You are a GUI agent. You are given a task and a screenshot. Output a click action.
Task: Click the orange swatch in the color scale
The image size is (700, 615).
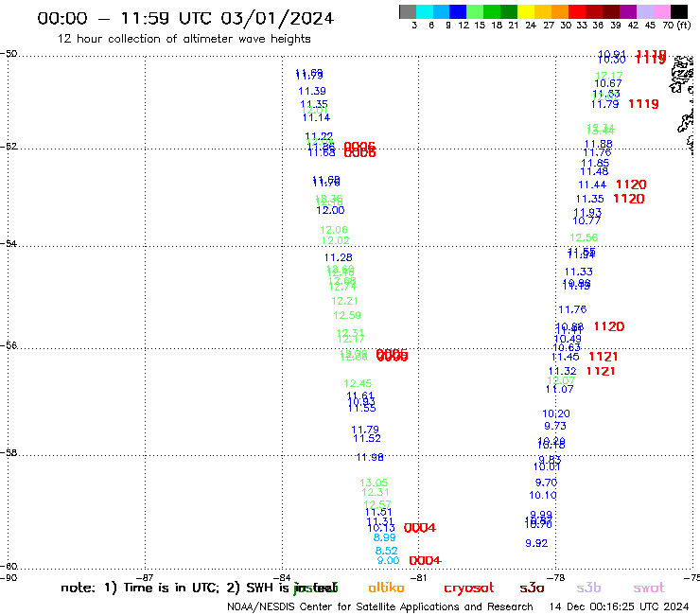(560, 11)
